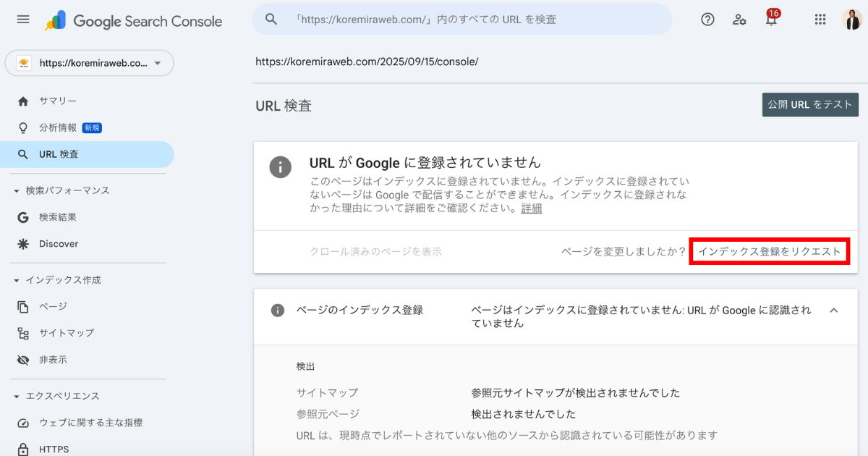
Task: Open the account profile avatar
Action: (x=852, y=20)
